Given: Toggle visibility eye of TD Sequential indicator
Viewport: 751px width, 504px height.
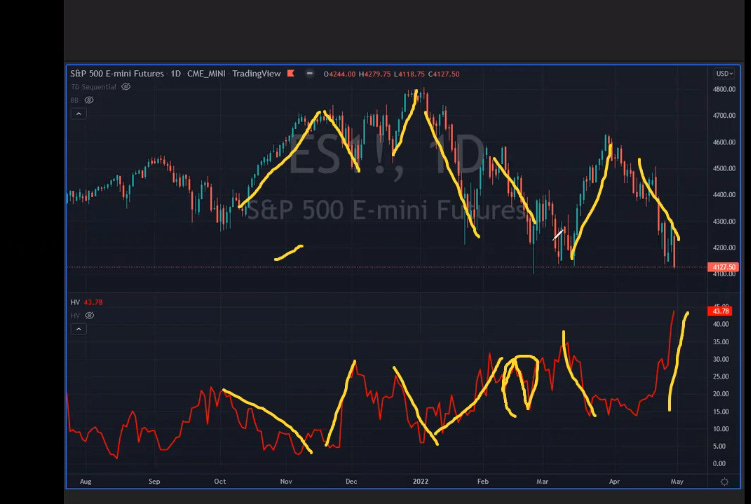Looking at the screenshot, I should click(x=126, y=87).
